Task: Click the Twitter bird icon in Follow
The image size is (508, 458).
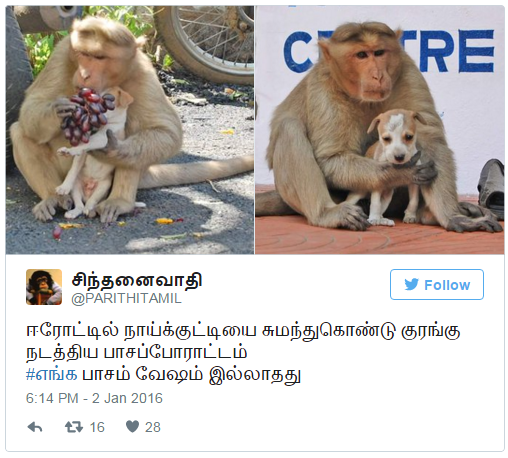Action: coord(411,285)
